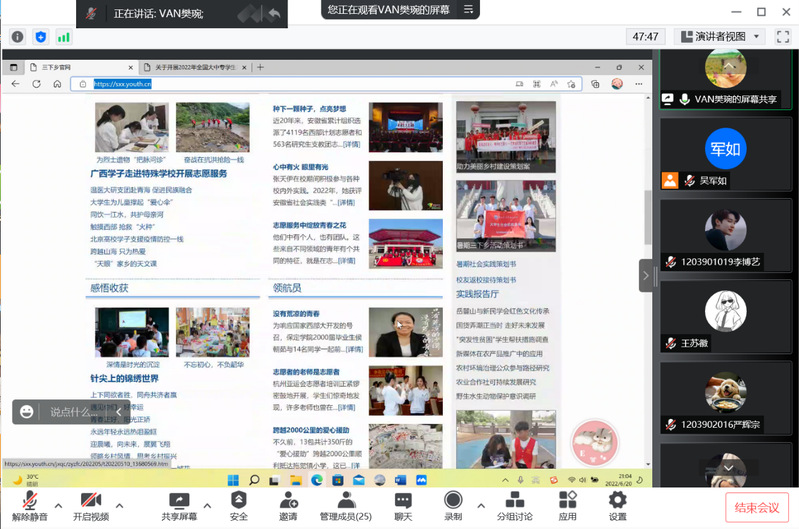Click the blue security shield status icon
Viewport: 799px width, 529px height.
(x=41, y=37)
